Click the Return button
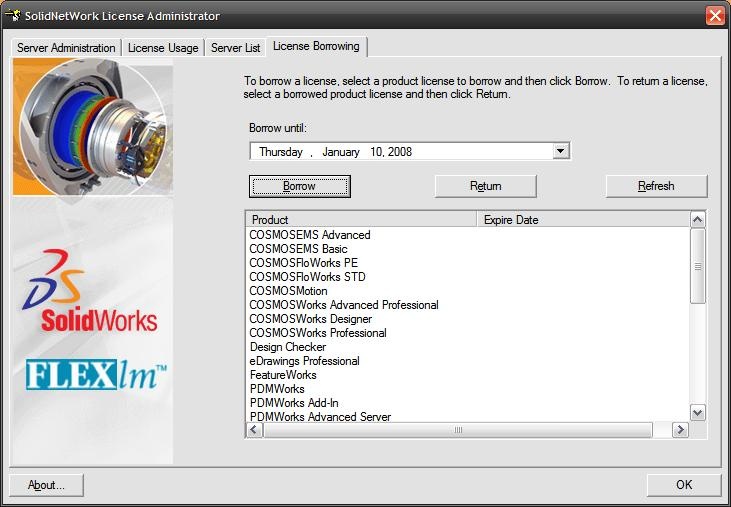This screenshot has height=507, width=731. pos(485,186)
